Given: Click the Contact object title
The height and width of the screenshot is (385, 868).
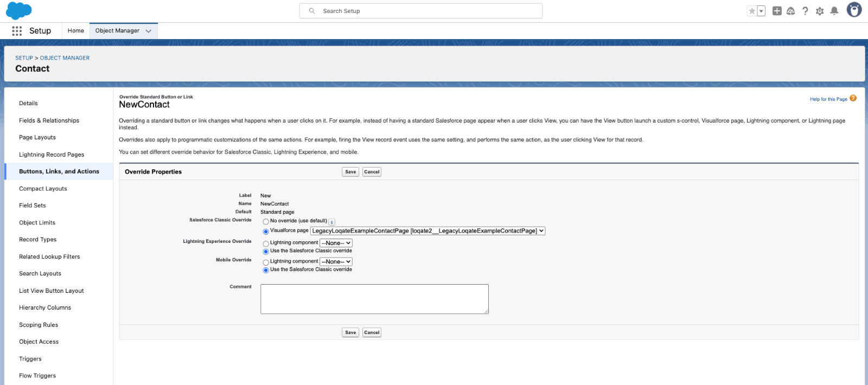Looking at the screenshot, I should pyautogui.click(x=33, y=69).
